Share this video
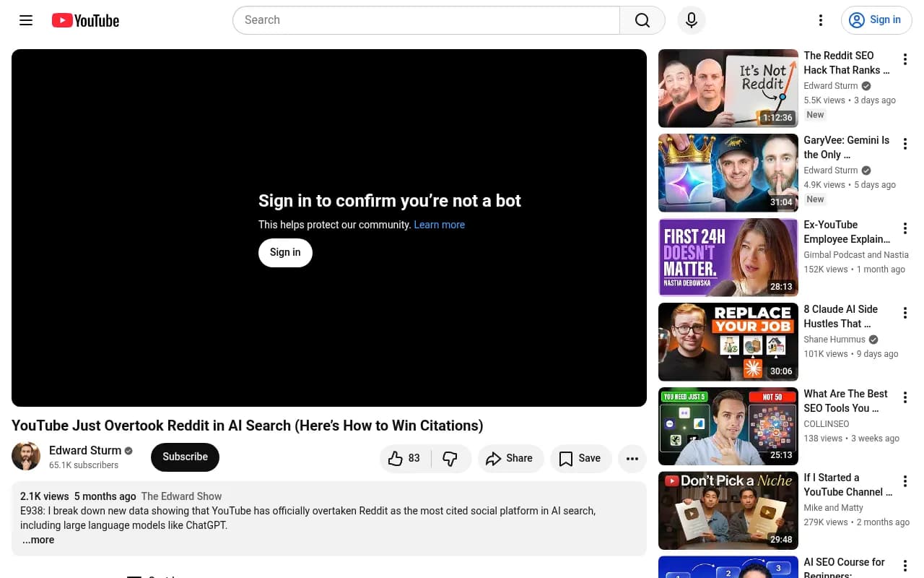Screen dimensions: 924x578 (510, 458)
